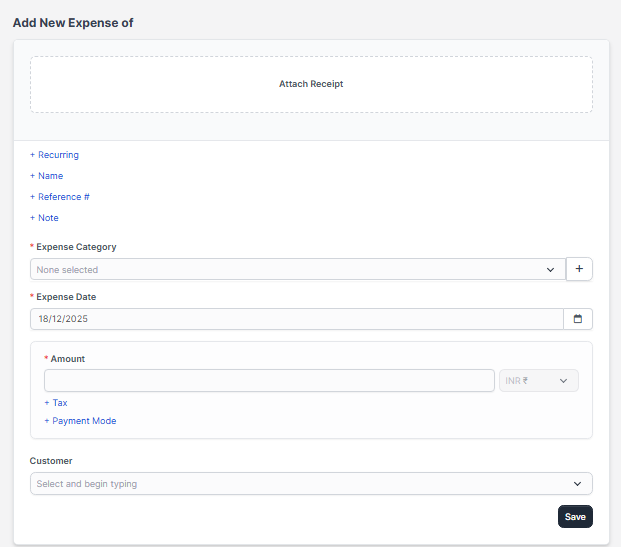Open the calendar date picker icon
This screenshot has height=547, width=621.
point(578,319)
